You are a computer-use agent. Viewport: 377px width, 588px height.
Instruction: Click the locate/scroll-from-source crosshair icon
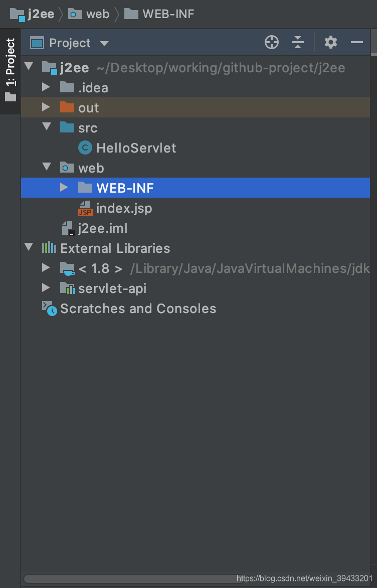[272, 43]
